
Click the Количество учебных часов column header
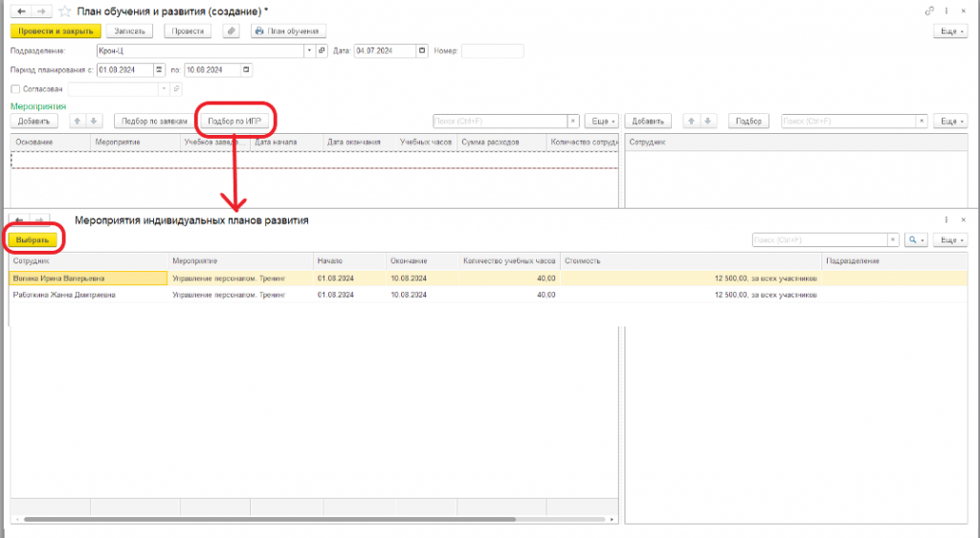point(509,260)
